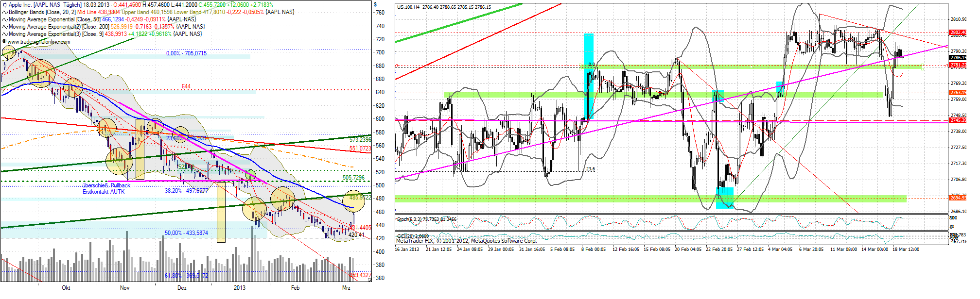Click the orange '2763.19' price tag

pos(958,92)
